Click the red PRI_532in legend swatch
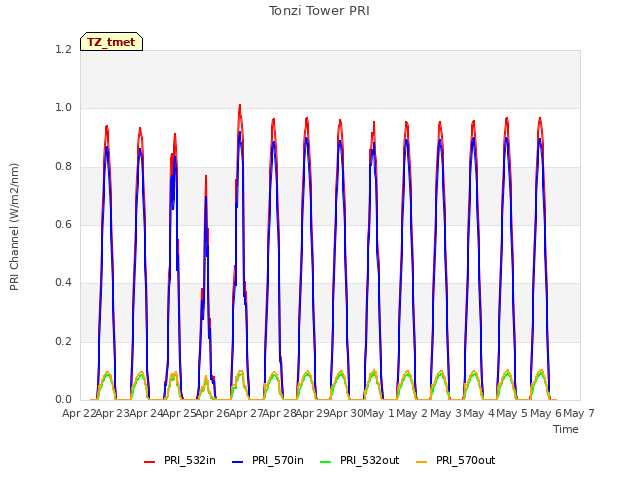The width and height of the screenshot is (640, 480). click(x=149, y=462)
